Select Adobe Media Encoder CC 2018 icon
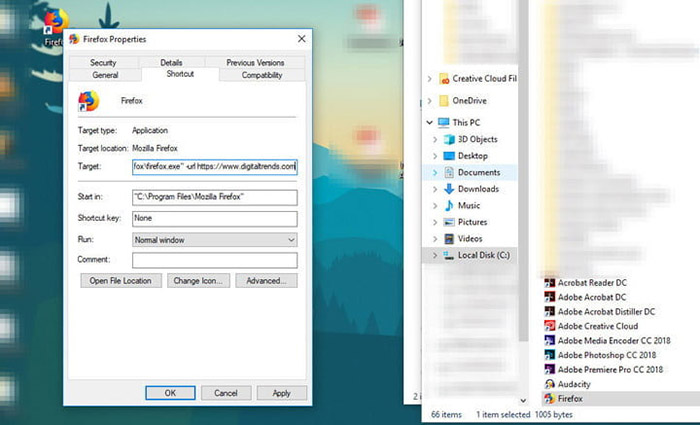700x425 pixels. click(550, 341)
